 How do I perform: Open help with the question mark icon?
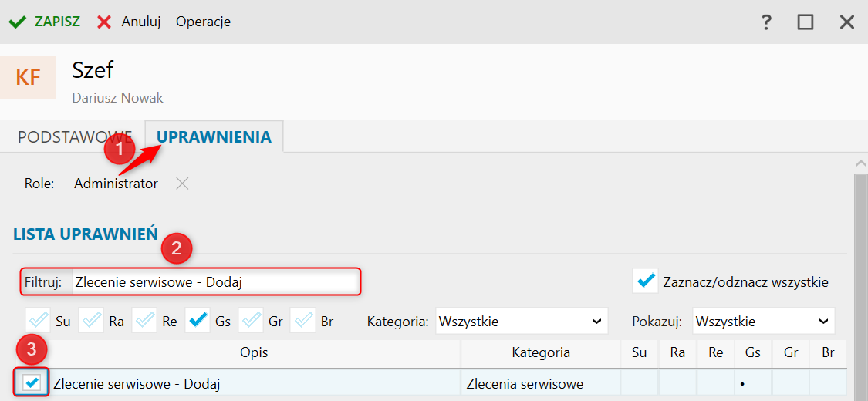pyautogui.click(x=766, y=22)
